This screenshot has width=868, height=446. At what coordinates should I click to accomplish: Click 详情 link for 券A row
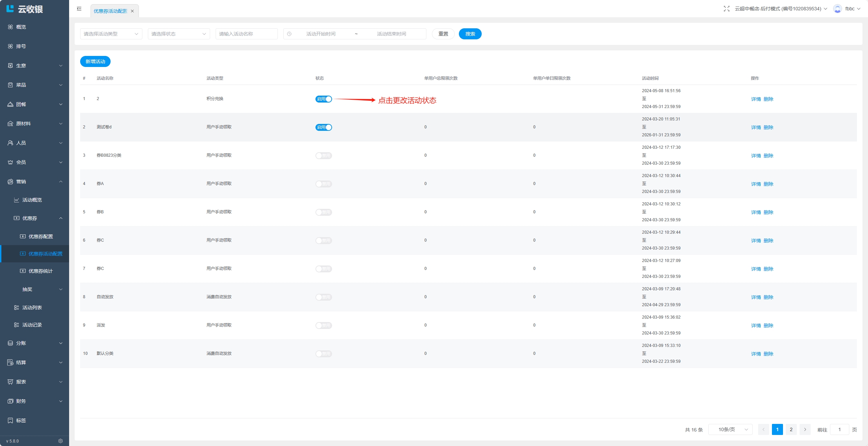(x=756, y=184)
